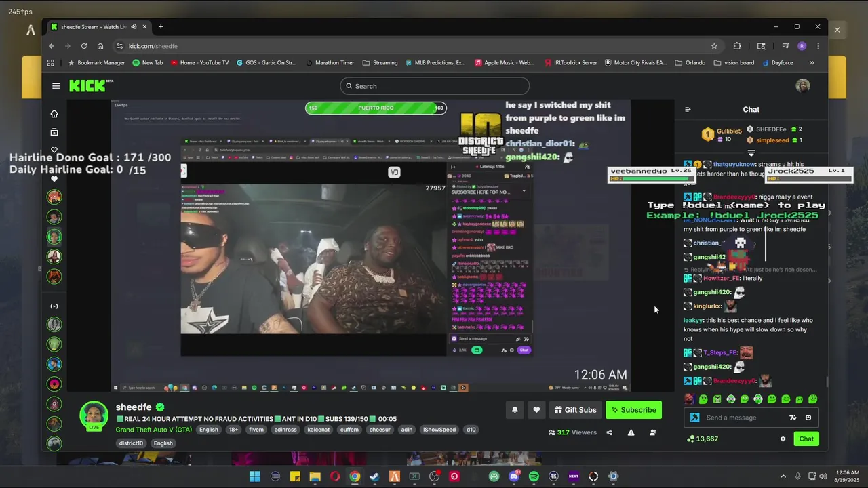Open the account avatar in Kick's header
The height and width of the screenshot is (488, 868).
tap(803, 86)
